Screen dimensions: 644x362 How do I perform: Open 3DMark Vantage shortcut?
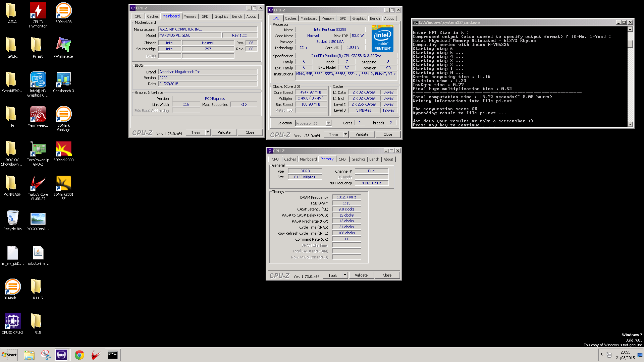tap(63, 119)
